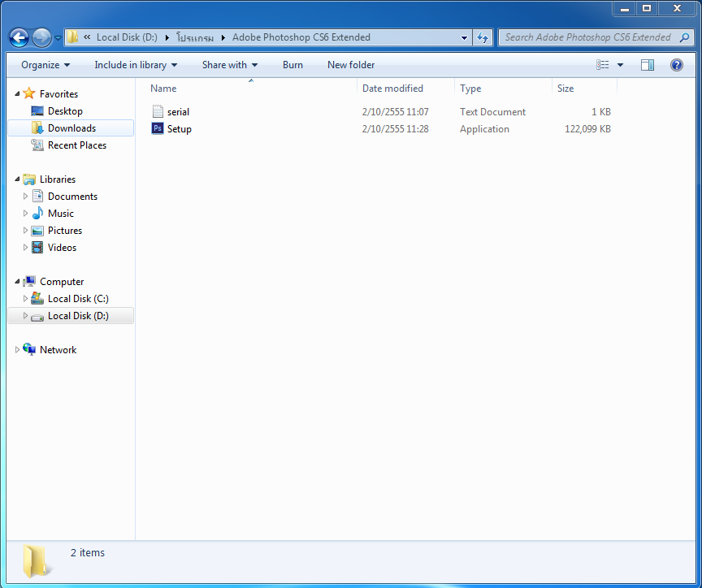Expand the Documents library
The height and width of the screenshot is (588, 702).
click(25, 196)
